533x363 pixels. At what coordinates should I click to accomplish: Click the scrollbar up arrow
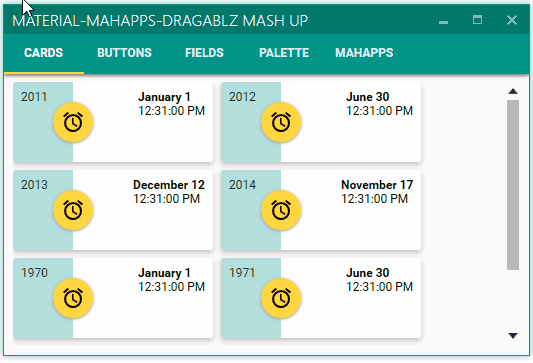pyautogui.click(x=513, y=91)
